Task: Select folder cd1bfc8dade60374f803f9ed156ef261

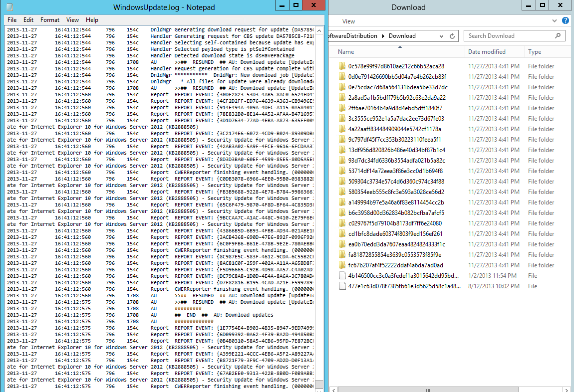Action: 395,234
